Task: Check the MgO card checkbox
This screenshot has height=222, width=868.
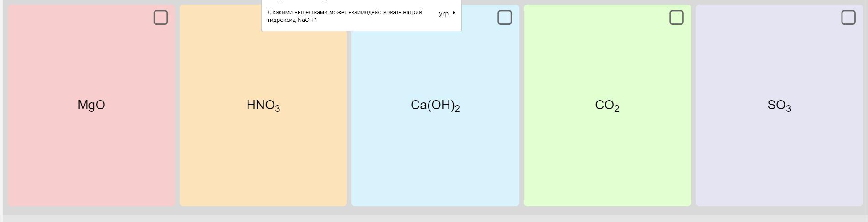Action: [x=160, y=18]
